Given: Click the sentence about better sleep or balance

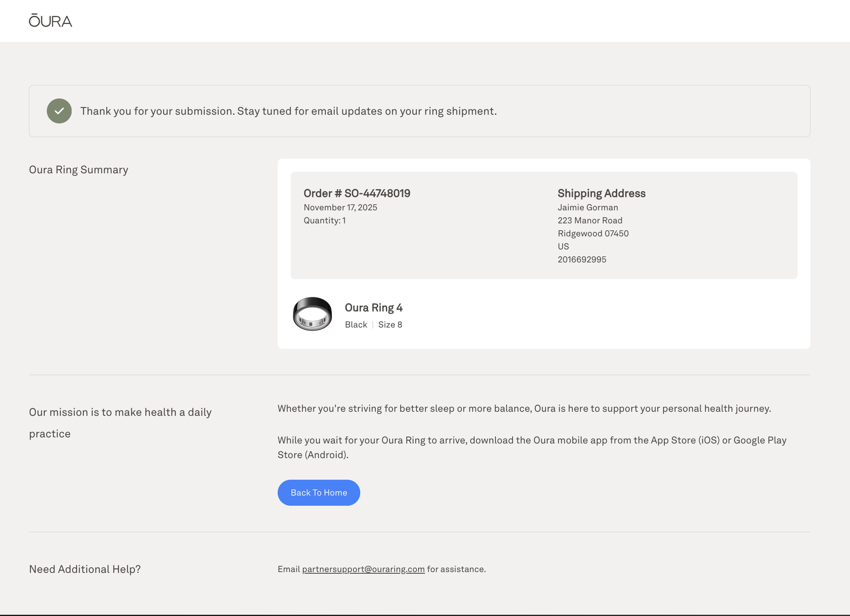Looking at the screenshot, I should pos(524,408).
